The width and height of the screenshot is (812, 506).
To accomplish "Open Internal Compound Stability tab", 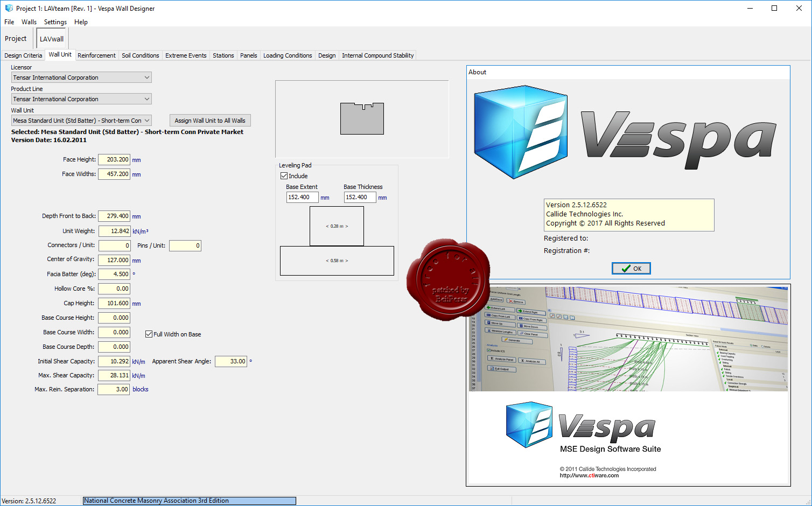I will [x=377, y=55].
